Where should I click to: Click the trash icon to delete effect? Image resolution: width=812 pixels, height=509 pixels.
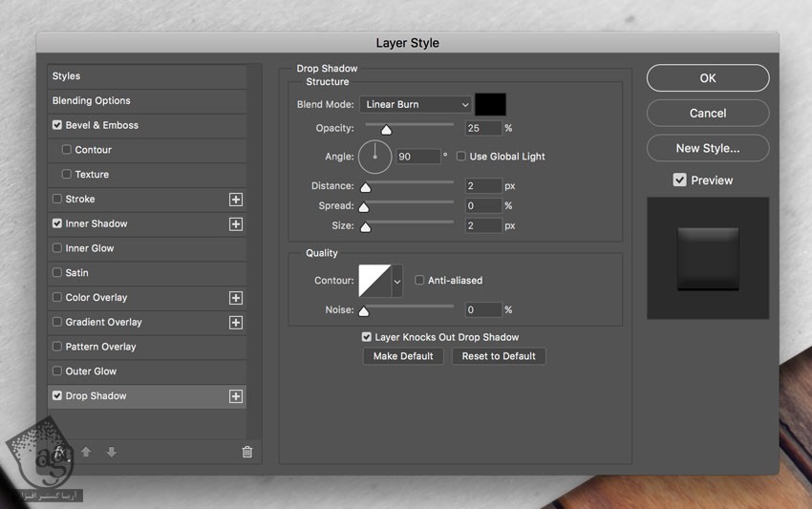coord(247,452)
